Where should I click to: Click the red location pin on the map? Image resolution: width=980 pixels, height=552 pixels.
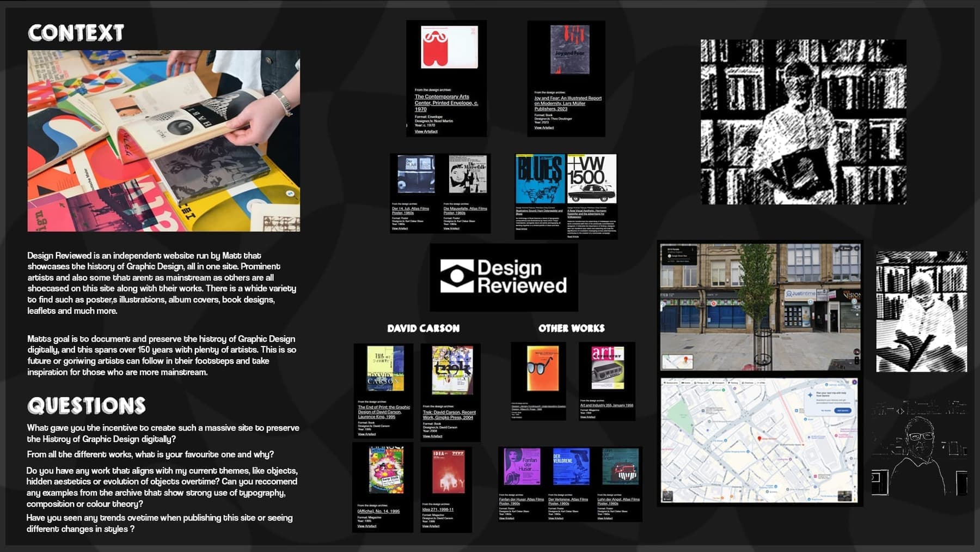tap(759, 438)
